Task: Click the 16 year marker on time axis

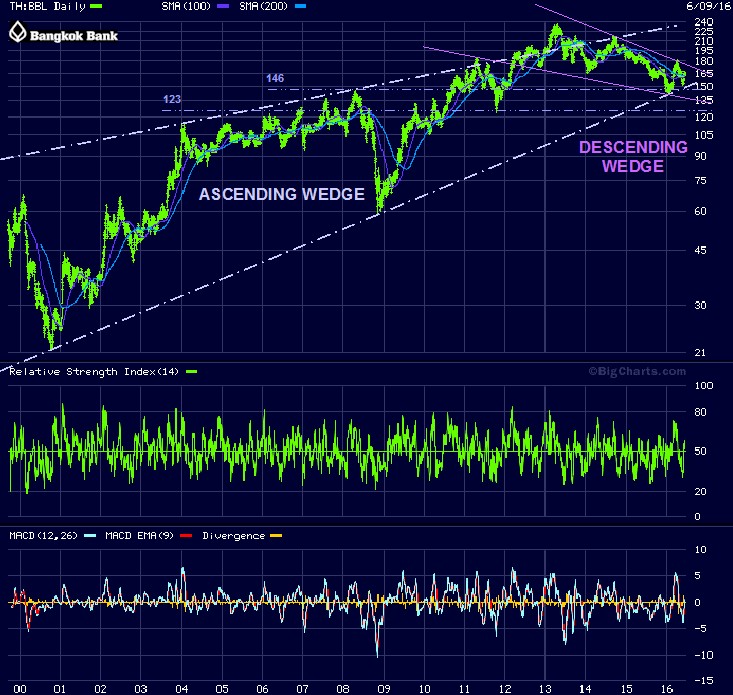Action: [x=667, y=689]
